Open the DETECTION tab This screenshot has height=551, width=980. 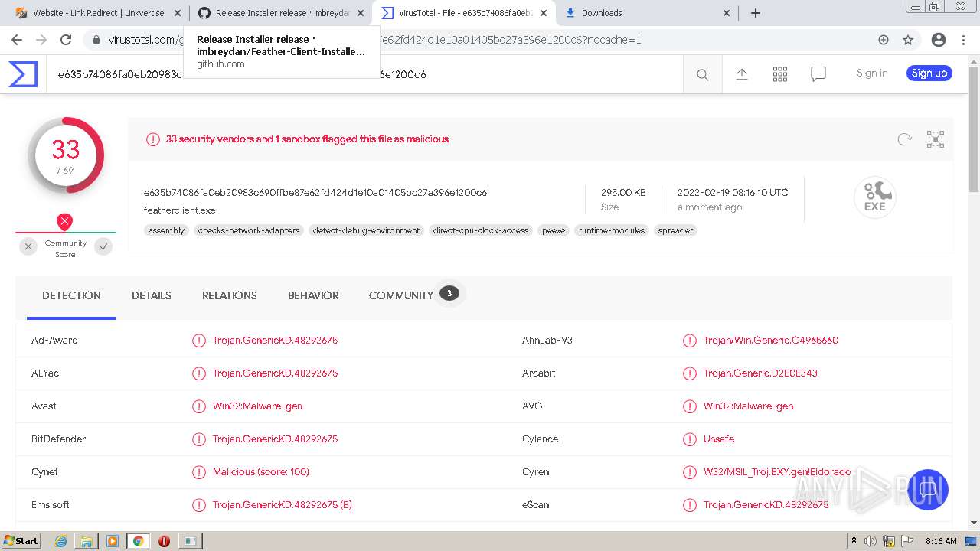[71, 295]
